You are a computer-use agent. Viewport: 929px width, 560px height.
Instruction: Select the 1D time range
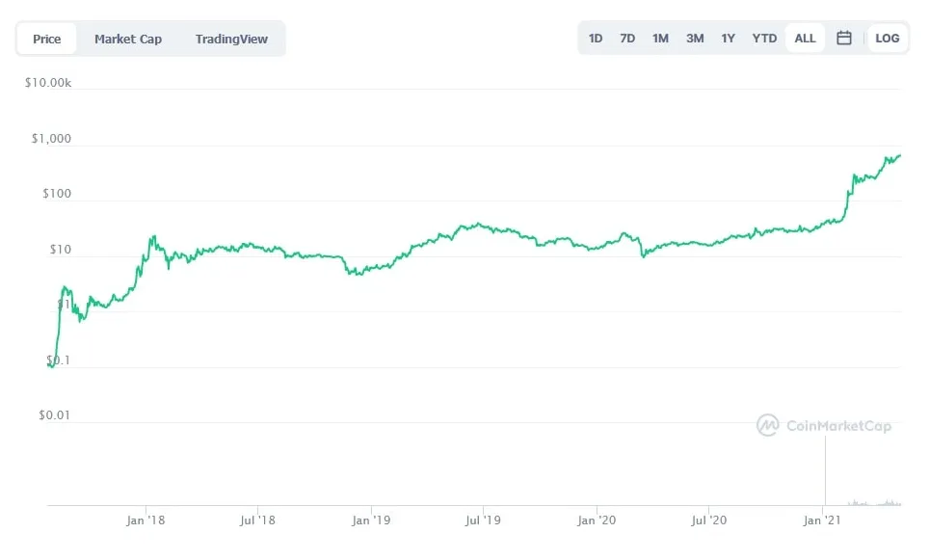[595, 38]
